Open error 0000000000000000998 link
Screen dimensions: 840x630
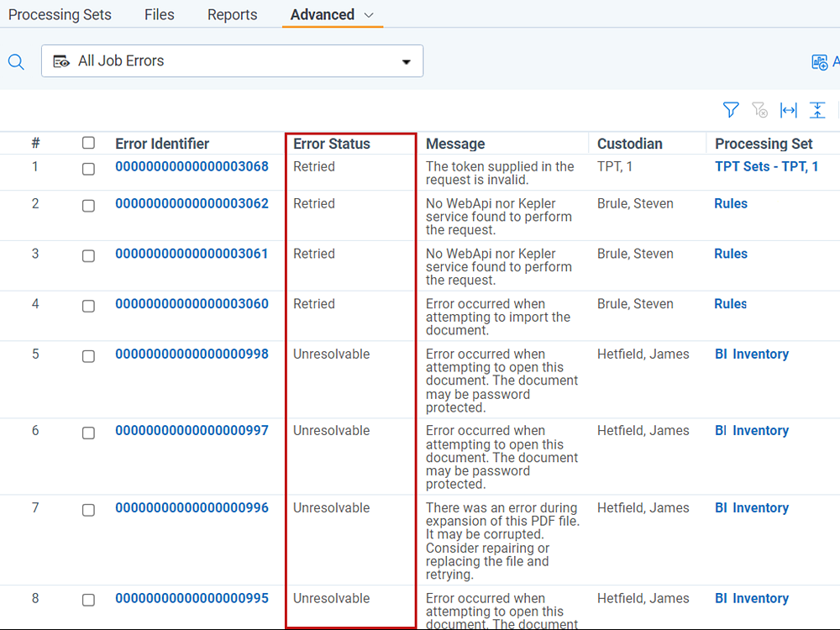[x=192, y=354]
